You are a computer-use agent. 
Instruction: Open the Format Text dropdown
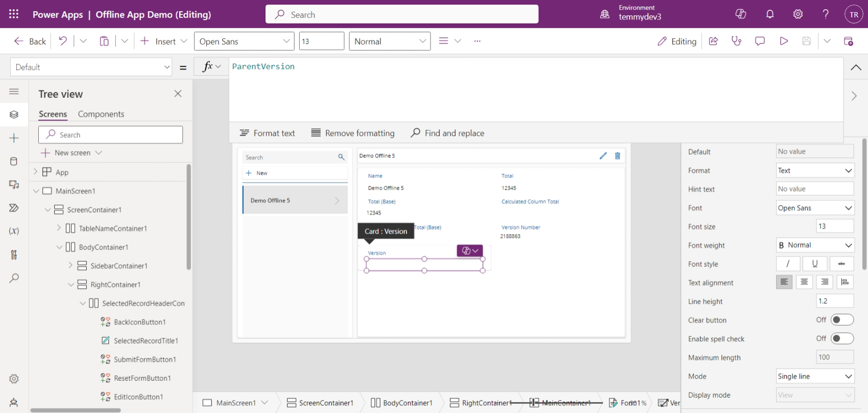pos(815,170)
